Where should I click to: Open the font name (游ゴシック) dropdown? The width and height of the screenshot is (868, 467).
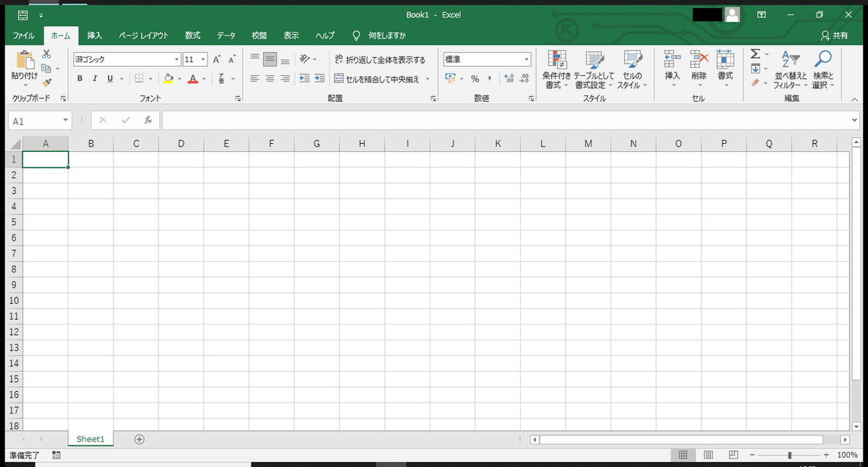tap(176, 59)
